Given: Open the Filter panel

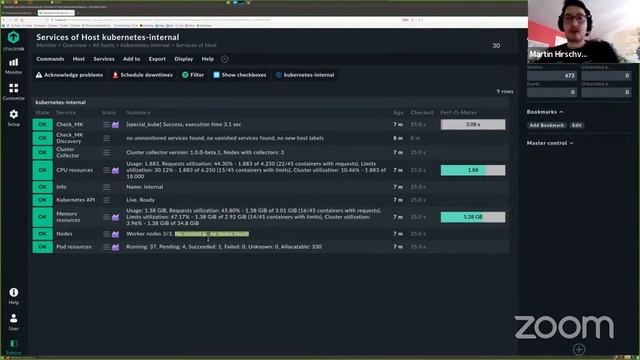Looking at the screenshot, I should pyautogui.click(x=193, y=75).
